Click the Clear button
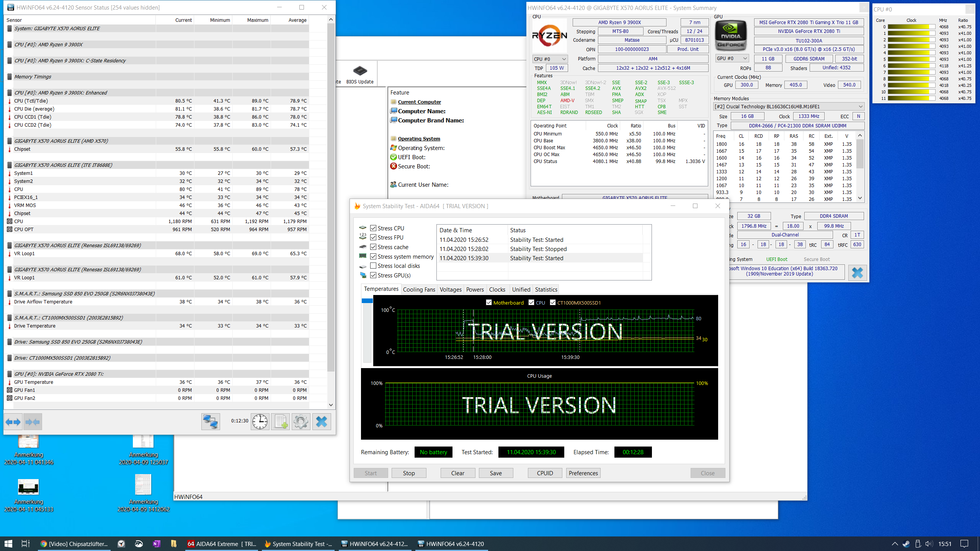The width and height of the screenshot is (980, 551). tap(458, 473)
